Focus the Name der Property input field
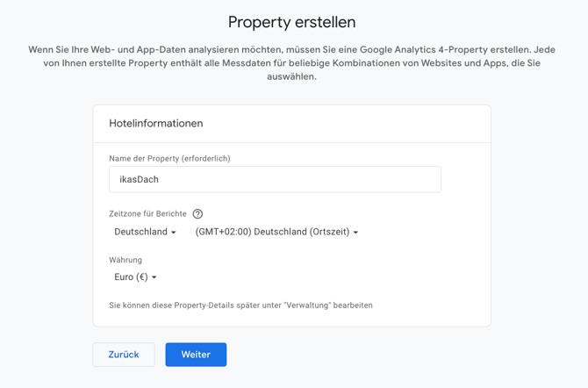Viewport: 588px width, 388px height. click(x=275, y=179)
